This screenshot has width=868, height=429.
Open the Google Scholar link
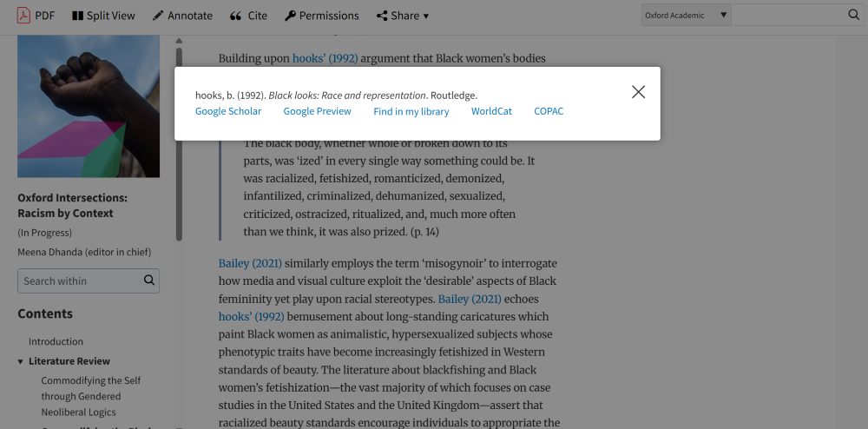click(228, 111)
